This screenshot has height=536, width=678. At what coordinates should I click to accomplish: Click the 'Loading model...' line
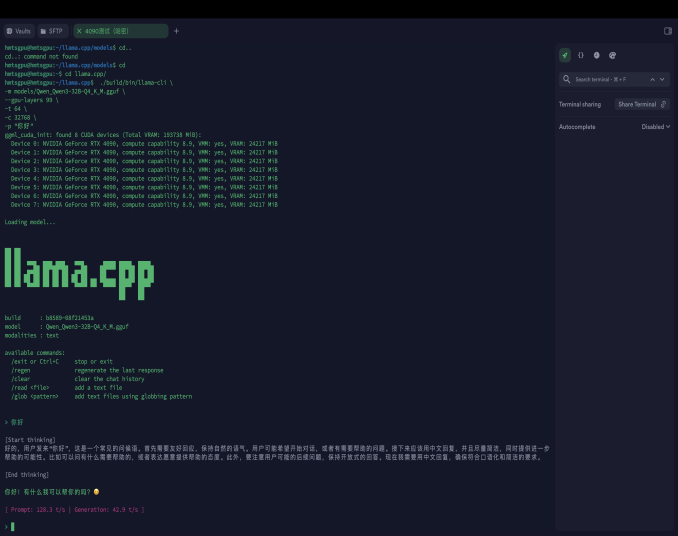[30, 222]
